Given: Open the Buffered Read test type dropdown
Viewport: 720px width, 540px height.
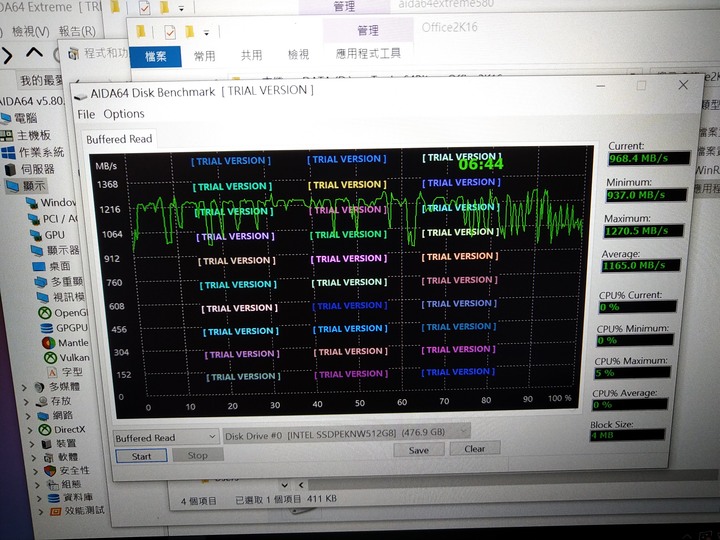Looking at the screenshot, I should coord(166,438).
